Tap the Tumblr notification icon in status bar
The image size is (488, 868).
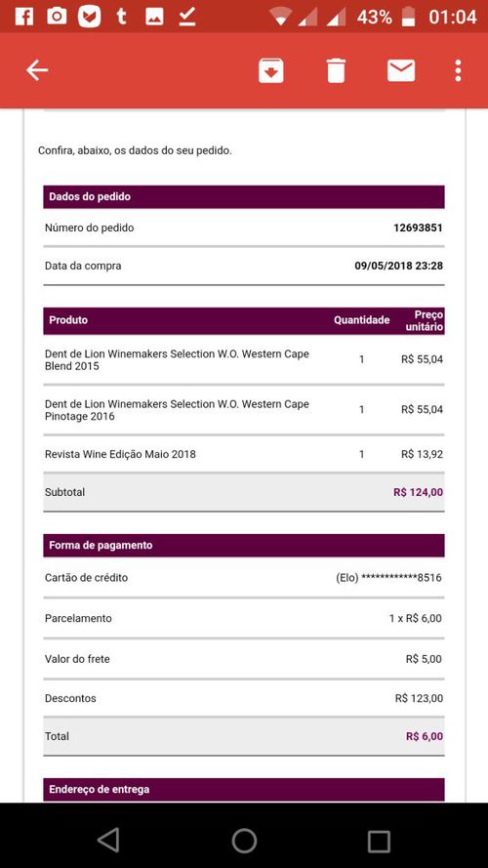click(x=122, y=17)
